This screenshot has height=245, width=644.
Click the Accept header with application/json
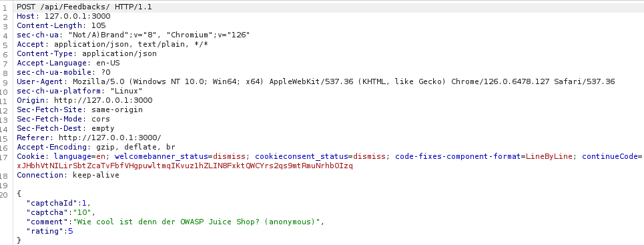pos(113,45)
